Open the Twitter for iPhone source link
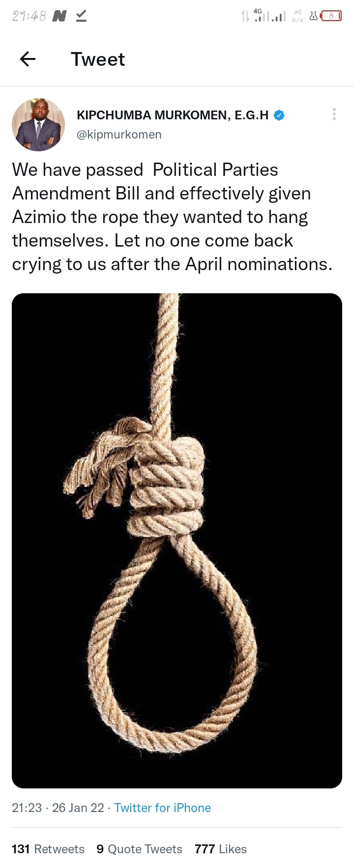This screenshot has height=868, width=354. pos(162,808)
